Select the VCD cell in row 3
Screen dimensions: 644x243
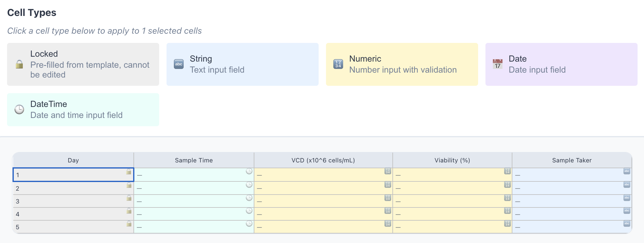pos(323,201)
